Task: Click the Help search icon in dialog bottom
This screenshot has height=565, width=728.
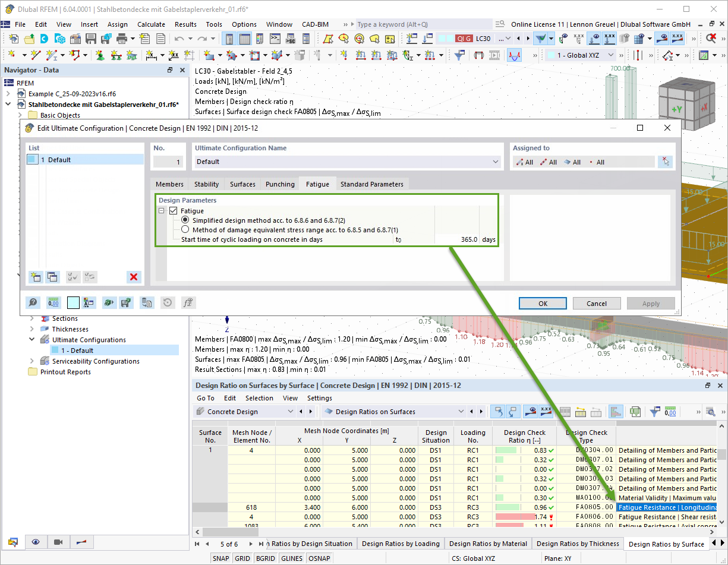Action: (33, 302)
